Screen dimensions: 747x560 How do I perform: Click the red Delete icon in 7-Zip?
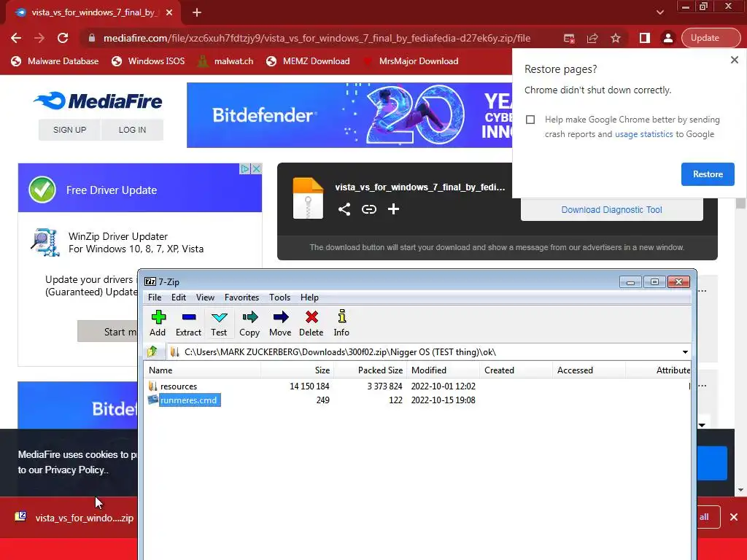click(311, 323)
